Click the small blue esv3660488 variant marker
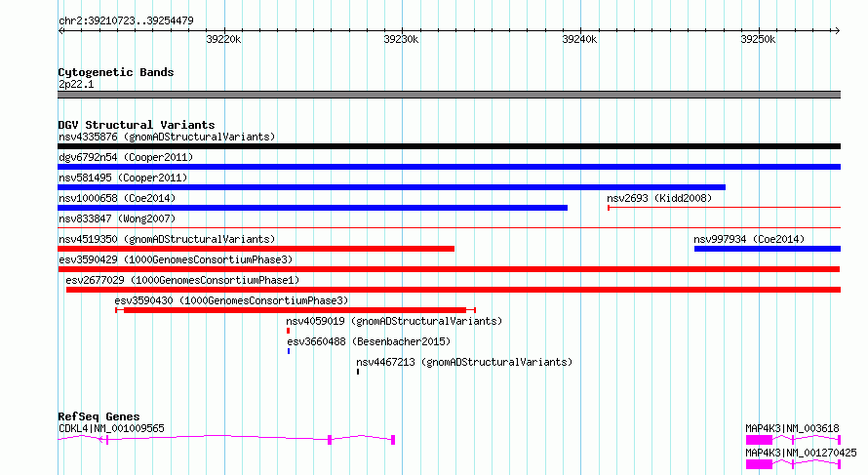 (289, 351)
